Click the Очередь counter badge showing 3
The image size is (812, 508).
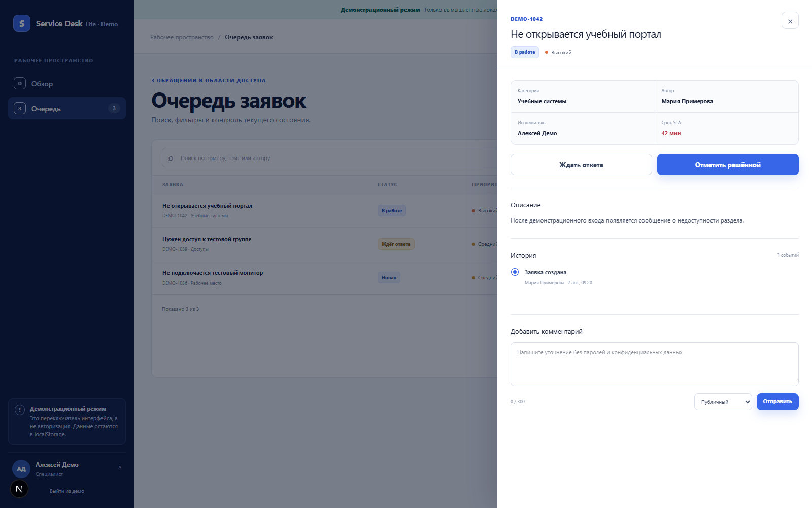114,108
